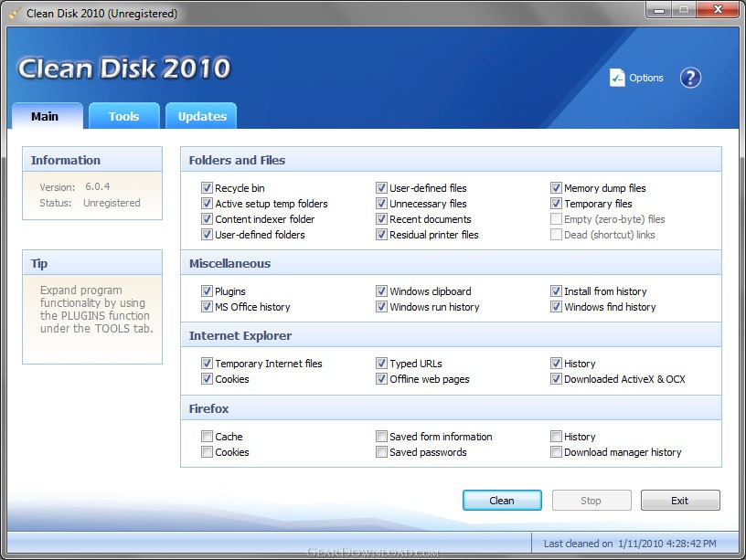This screenshot has height=560, width=746.
Task: Open help with the question mark icon
Action: [x=690, y=78]
